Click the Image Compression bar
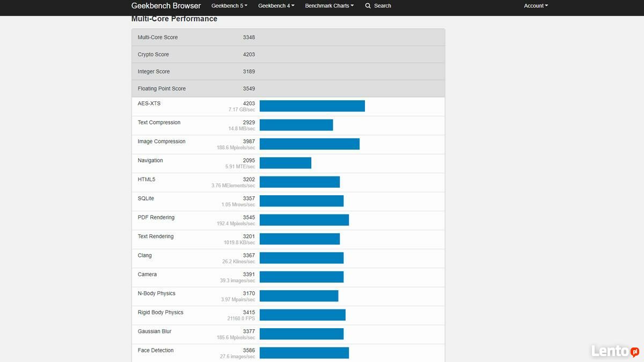Image resolution: width=644 pixels, height=362 pixels. pos(309,144)
